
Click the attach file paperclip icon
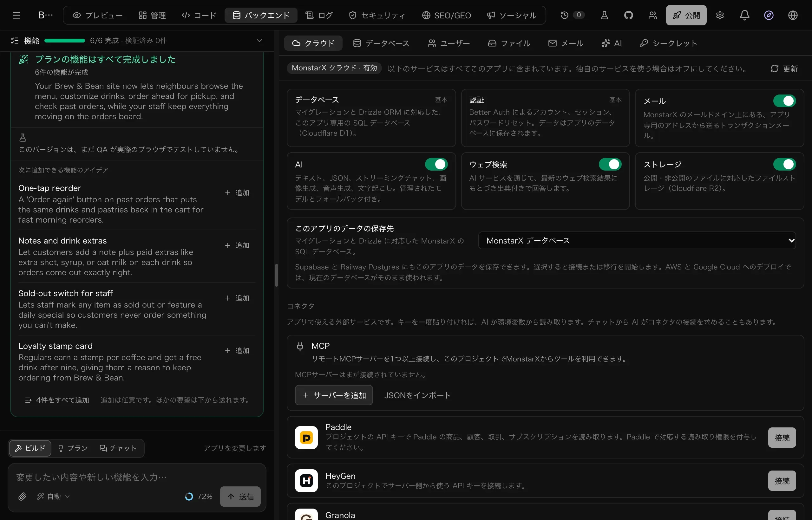22,496
